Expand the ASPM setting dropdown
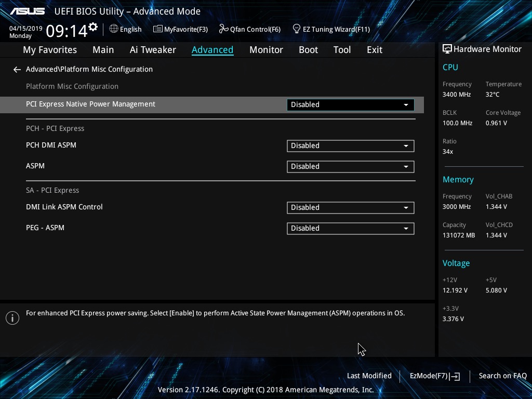Image resolution: width=532 pixels, height=399 pixels. [x=351, y=167]
